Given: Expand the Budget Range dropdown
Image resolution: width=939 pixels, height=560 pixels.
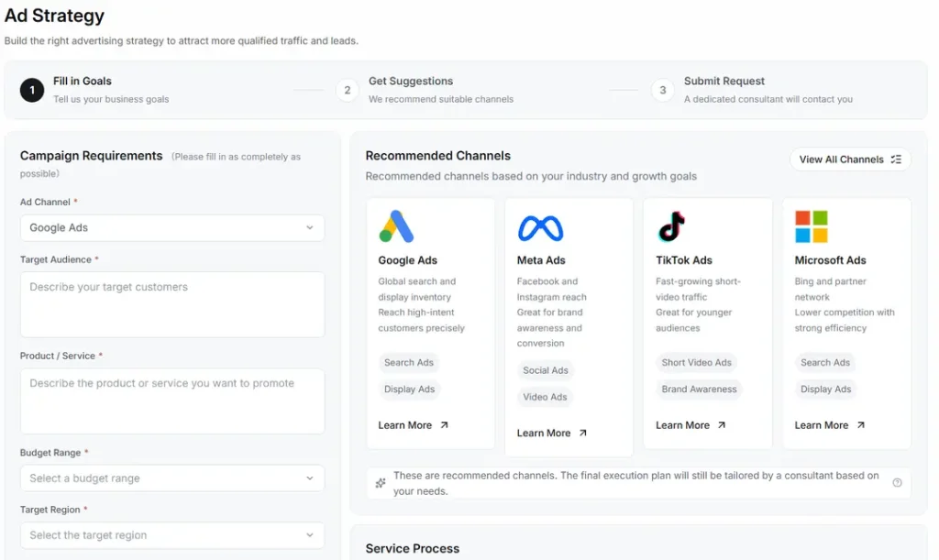Looking at the screenshot, I should point(172,478).
